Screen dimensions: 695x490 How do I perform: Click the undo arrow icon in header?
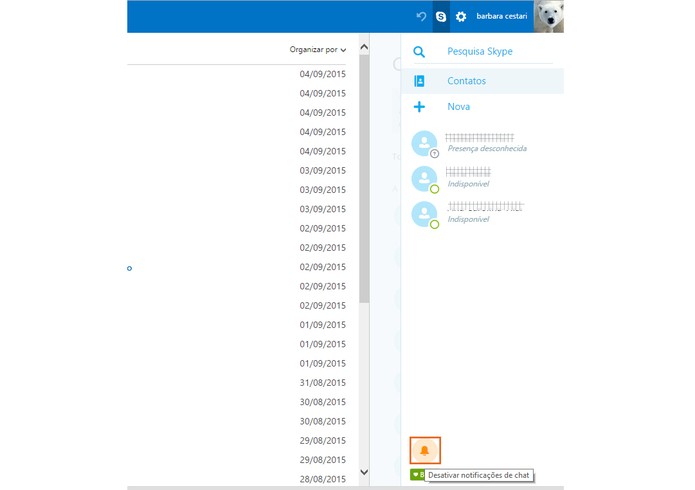tap(421, 16)
